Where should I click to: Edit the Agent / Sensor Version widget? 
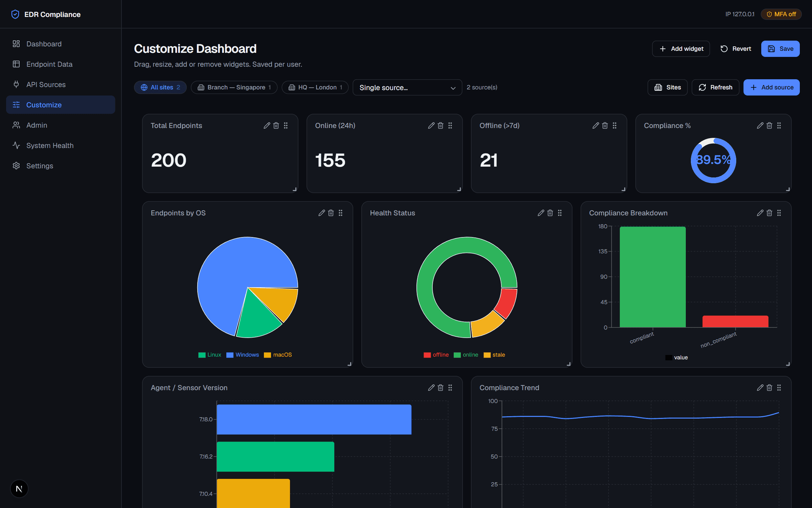pyautogui.click(x=431, y=388)
